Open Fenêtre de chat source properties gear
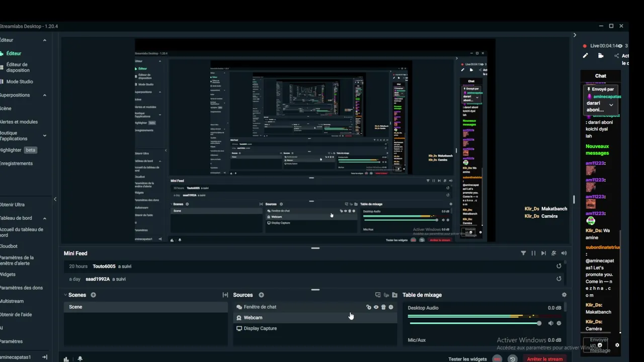Screen dimensions: 644x362 391,307
